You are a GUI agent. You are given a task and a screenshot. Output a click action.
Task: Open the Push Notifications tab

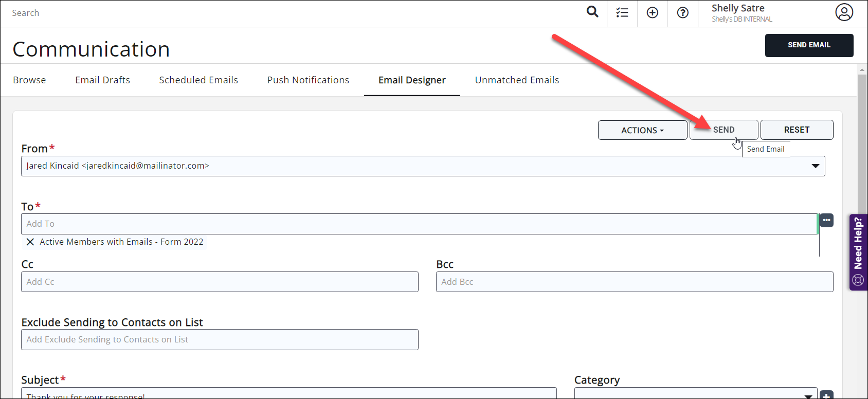pyautogui.click(x=308, y=80)
